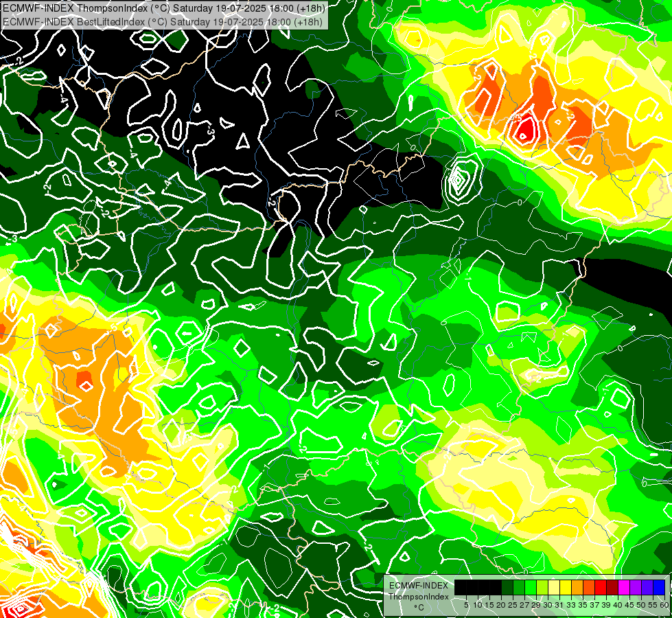Click the legend label ThompsonIndex

[x=419, y=597]
